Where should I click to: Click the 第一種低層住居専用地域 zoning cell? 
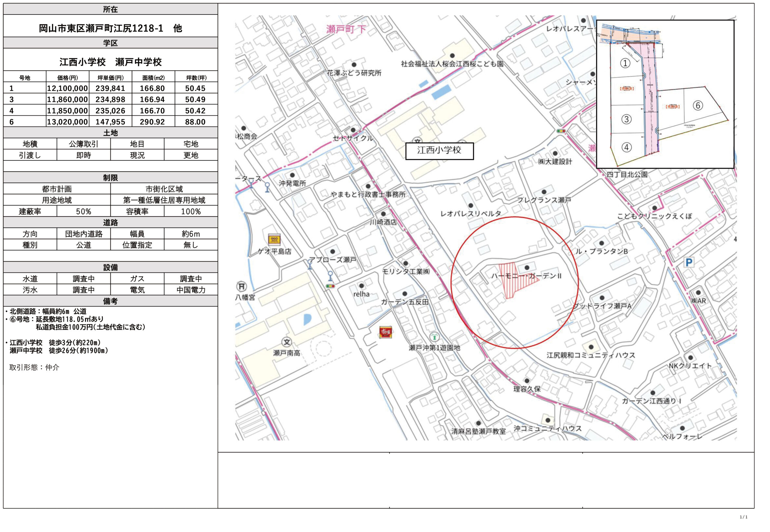164,200
